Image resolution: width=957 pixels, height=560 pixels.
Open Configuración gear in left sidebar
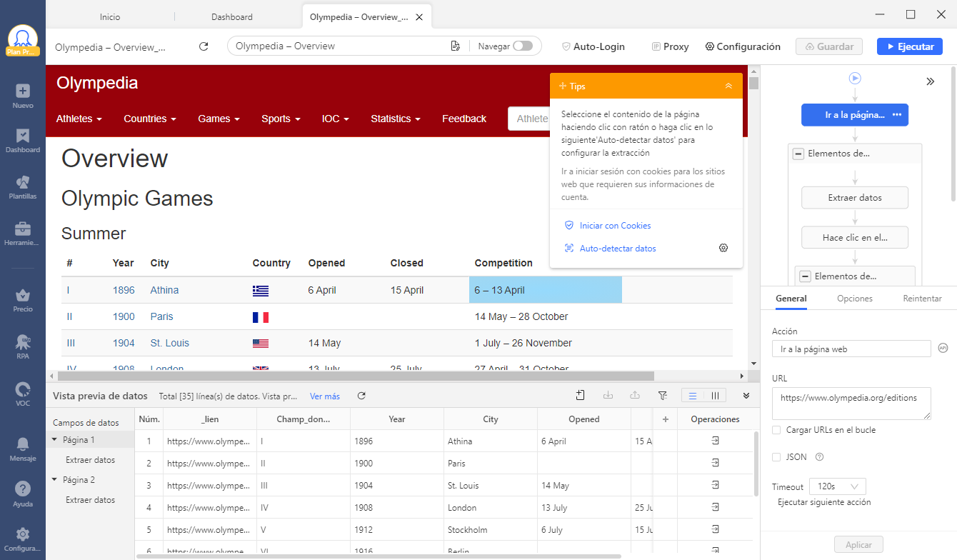23,534
